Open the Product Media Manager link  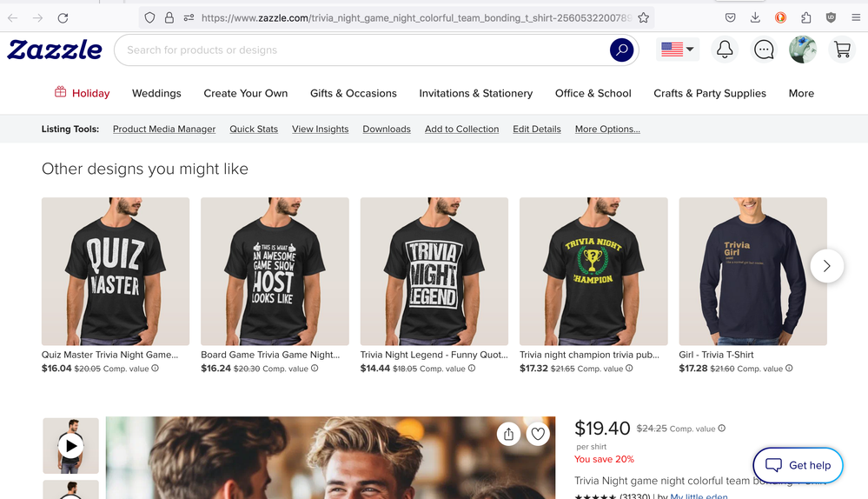tap(164, 129)
